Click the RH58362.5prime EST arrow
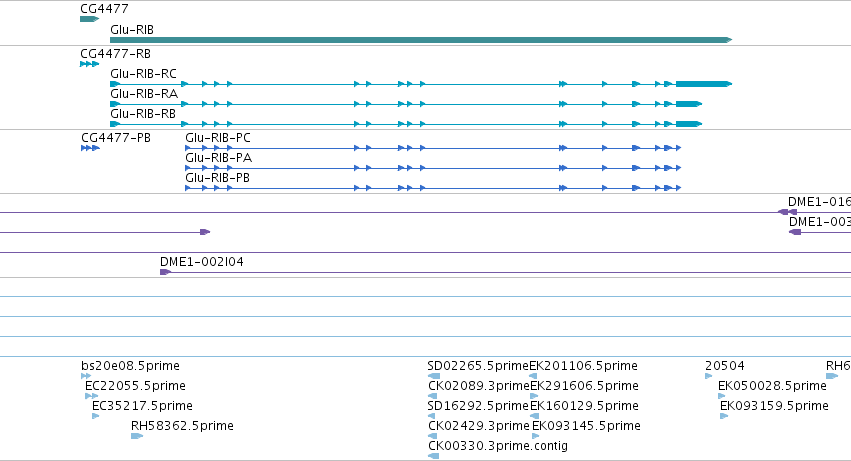The image size is (851, 461). click(137, 436)
